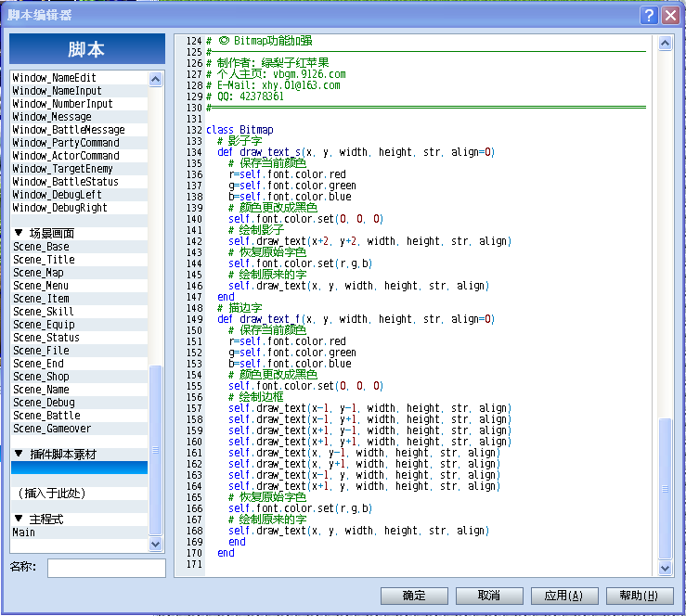
Task: Click script list scroll up arrow
Action: [x=156, y=79]
